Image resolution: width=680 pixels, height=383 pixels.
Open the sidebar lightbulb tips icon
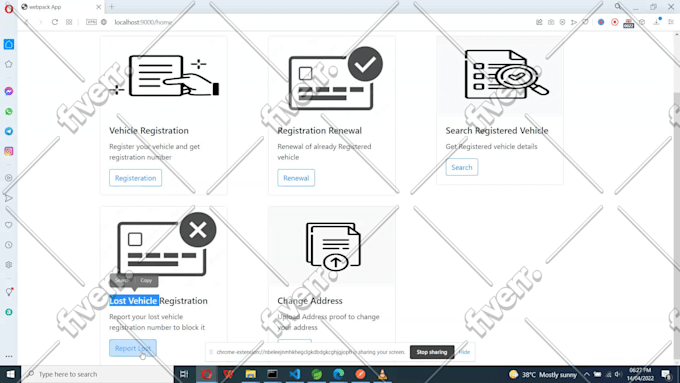[9, 292]
